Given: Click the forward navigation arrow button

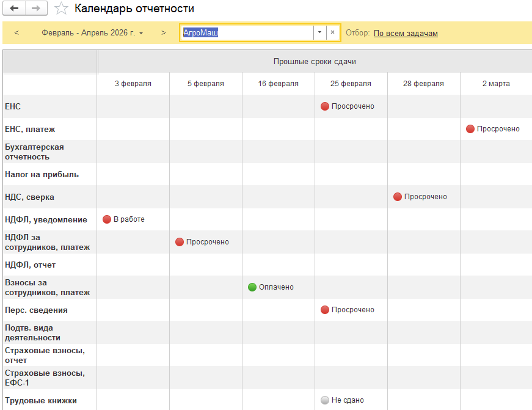Looking at the screenshot, I should [x=36, y=9].
